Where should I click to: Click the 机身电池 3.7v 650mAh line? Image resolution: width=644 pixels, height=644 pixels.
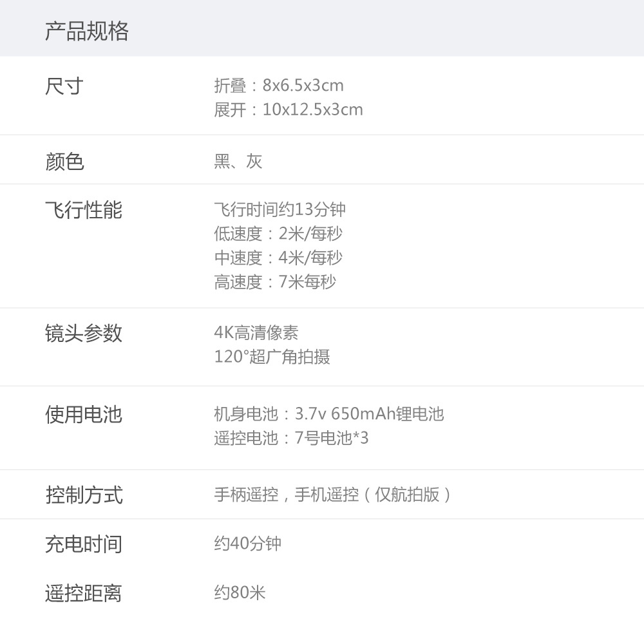point(328,413)
